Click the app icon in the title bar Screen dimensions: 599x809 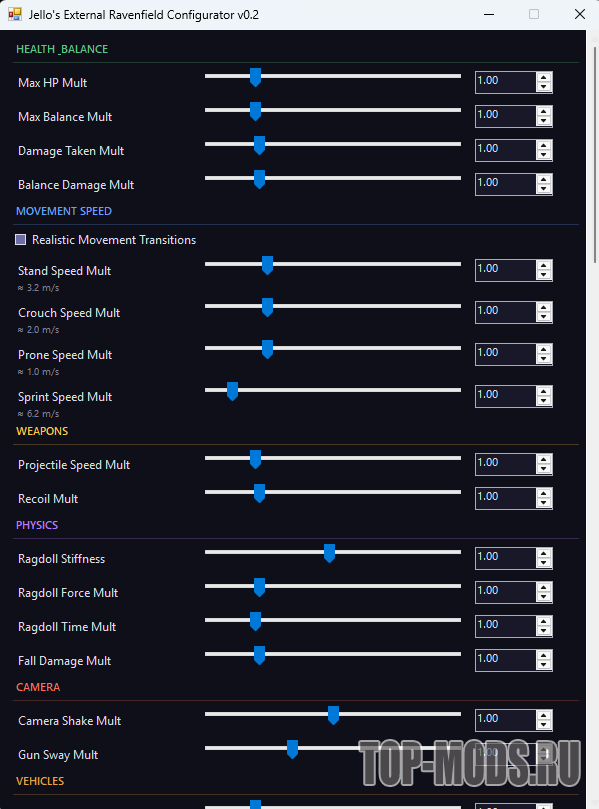click(x=15, y=14)
